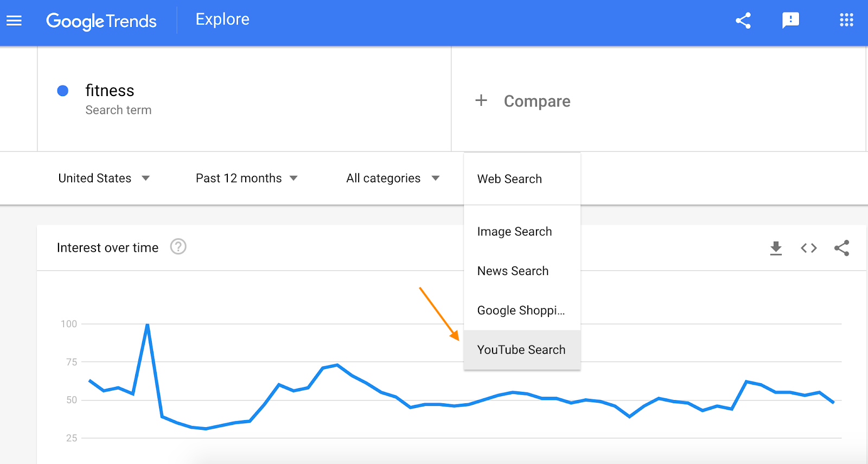Viewport: 868px width, 464px height.
Task: Click the blue dot beside fitness
Action: [x=63, y=91]
